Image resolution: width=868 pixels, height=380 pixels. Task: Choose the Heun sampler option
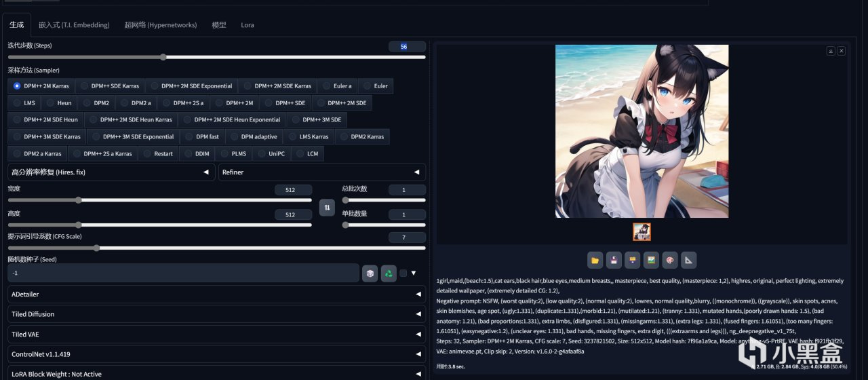point(58,103)
